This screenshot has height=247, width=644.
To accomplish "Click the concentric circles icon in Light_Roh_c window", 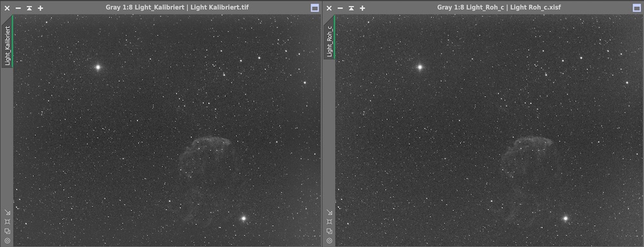I will [329, 241].
